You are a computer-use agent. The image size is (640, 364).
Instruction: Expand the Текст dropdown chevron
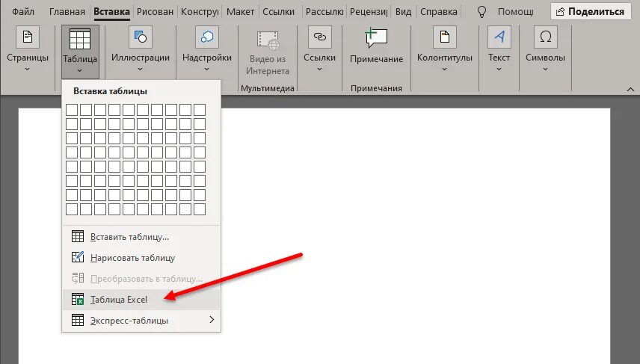(499, 70)
